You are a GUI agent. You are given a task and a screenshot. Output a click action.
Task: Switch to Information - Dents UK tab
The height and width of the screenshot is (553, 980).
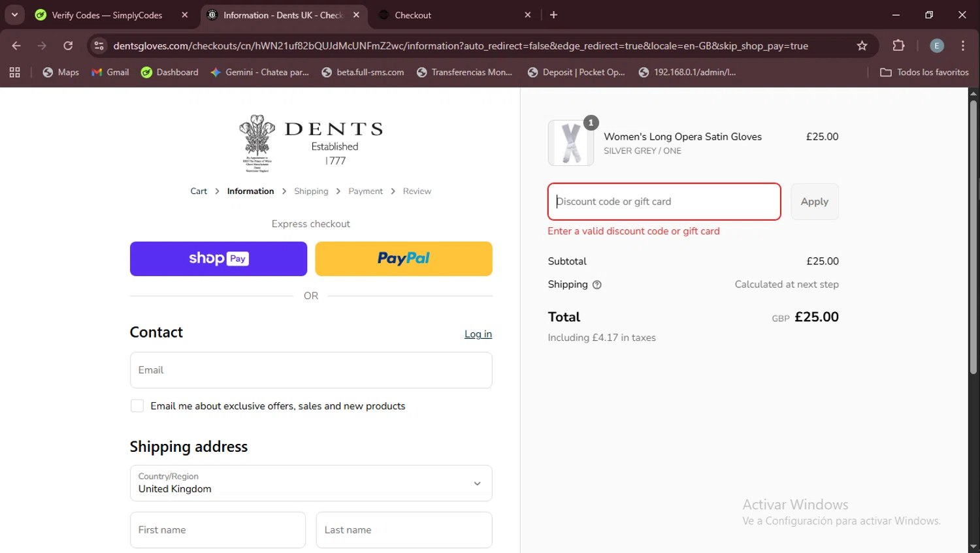[x=283, y=15]
